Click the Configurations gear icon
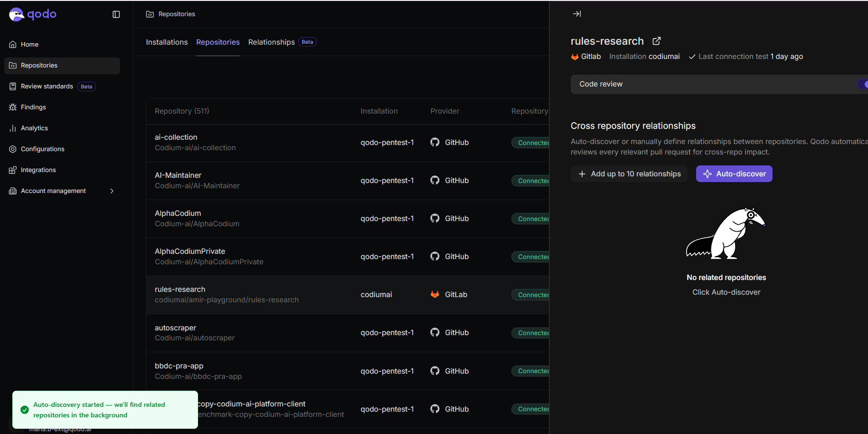The height and width of the screenshot is (434, 868). tap(13, 149)
